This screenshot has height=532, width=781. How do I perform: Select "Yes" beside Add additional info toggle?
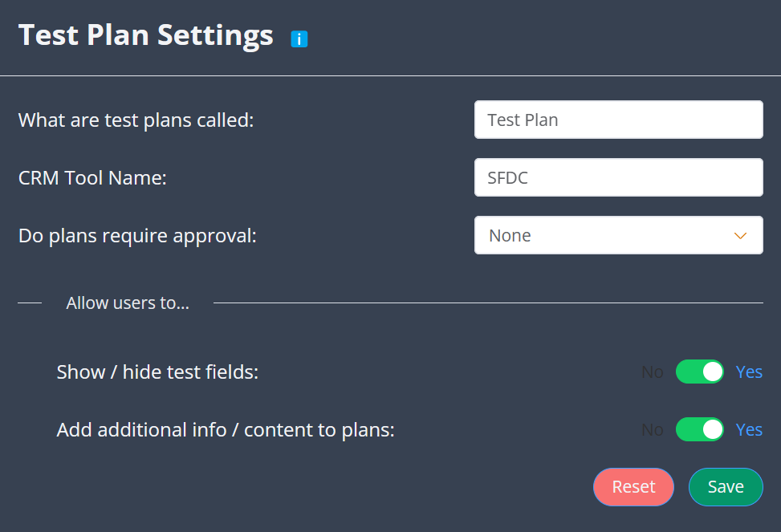(749, 430)
